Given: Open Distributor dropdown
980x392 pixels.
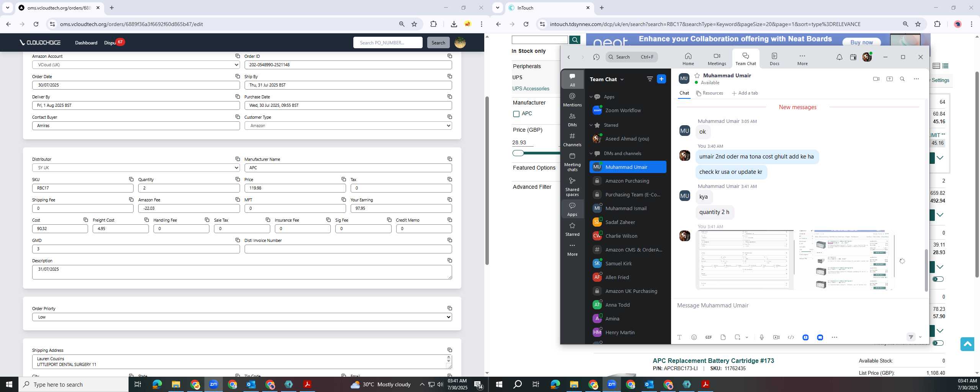Looking at the screenshot, I should click(136, 168).
